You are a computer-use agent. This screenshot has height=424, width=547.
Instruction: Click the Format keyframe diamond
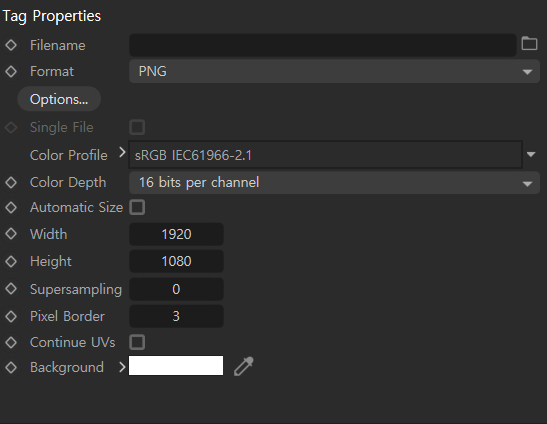pyautogui.click(x=11, y=71)
